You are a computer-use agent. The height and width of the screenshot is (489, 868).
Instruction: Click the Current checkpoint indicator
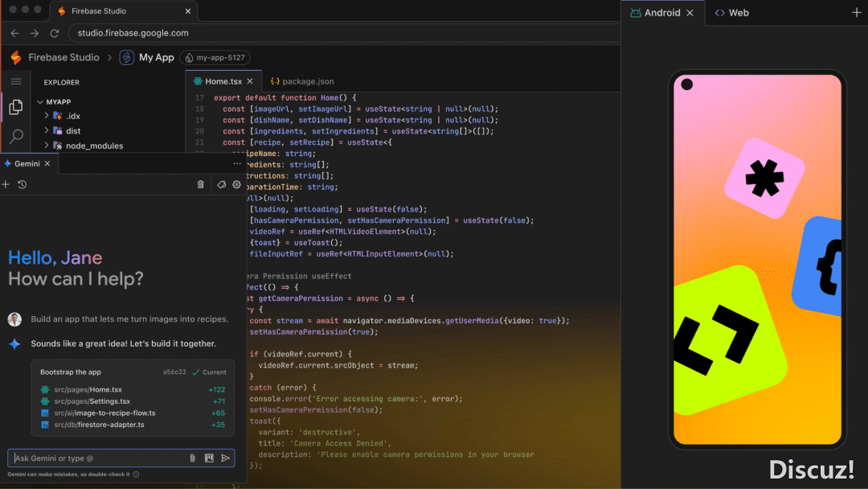(x=209, y=372)
